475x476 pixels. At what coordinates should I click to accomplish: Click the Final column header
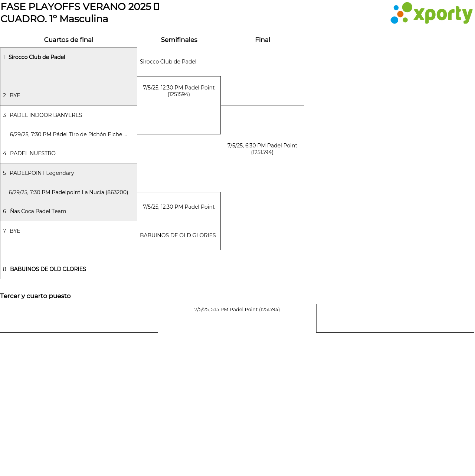[x=262, y=40]
